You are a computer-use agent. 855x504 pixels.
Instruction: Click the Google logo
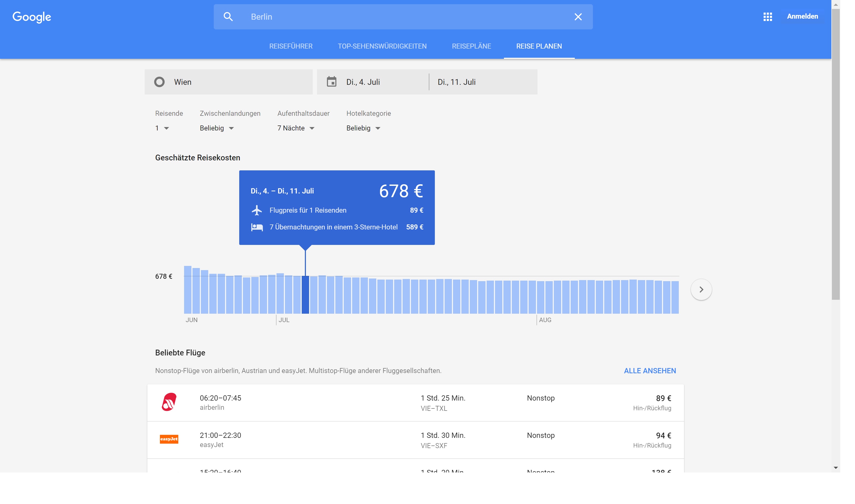coord(32,17)
